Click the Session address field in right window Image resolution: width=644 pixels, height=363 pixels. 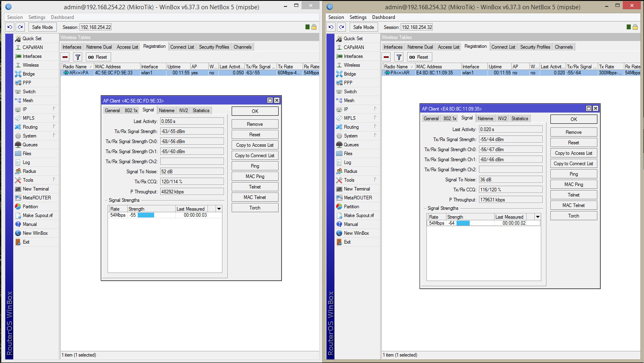click(x=417, y=27)
